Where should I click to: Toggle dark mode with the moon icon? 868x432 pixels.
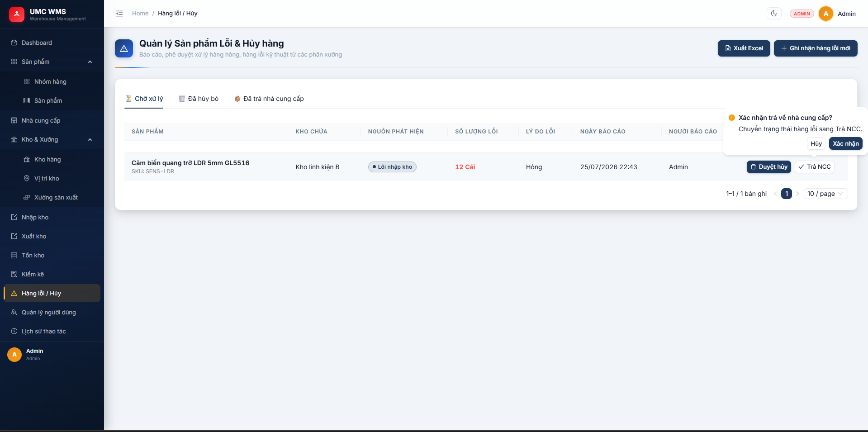(x=774, y=14)
